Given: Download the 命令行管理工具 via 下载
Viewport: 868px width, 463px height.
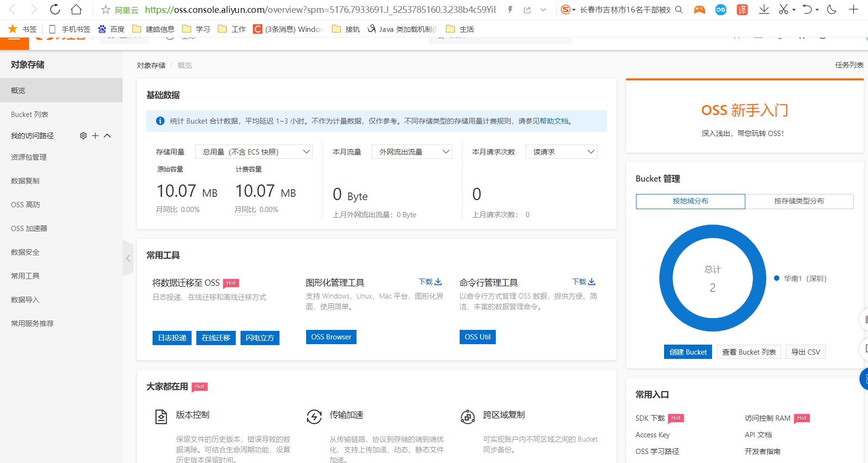Looking at the screenshot, I should pos(584,282).
